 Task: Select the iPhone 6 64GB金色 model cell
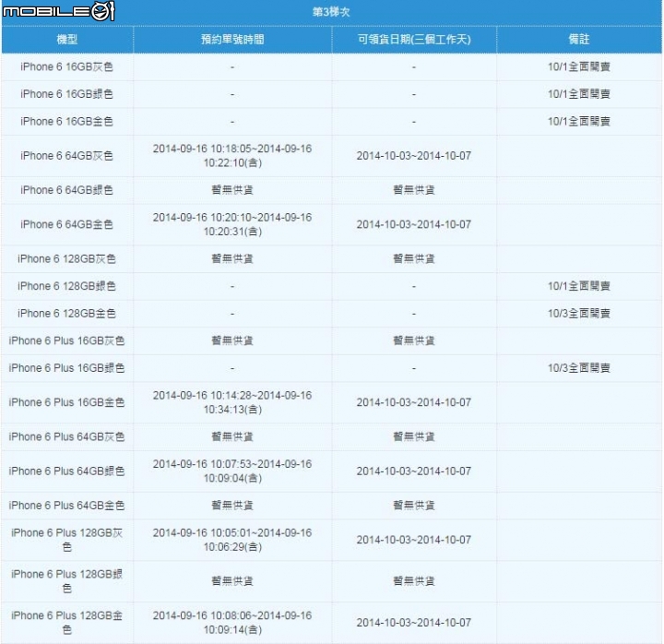click(x=67, y=224)
